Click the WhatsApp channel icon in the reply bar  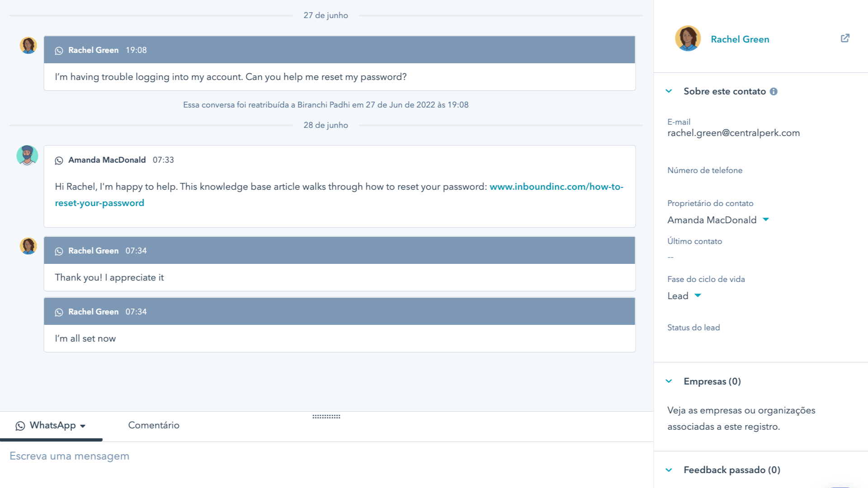pos(19,425)
